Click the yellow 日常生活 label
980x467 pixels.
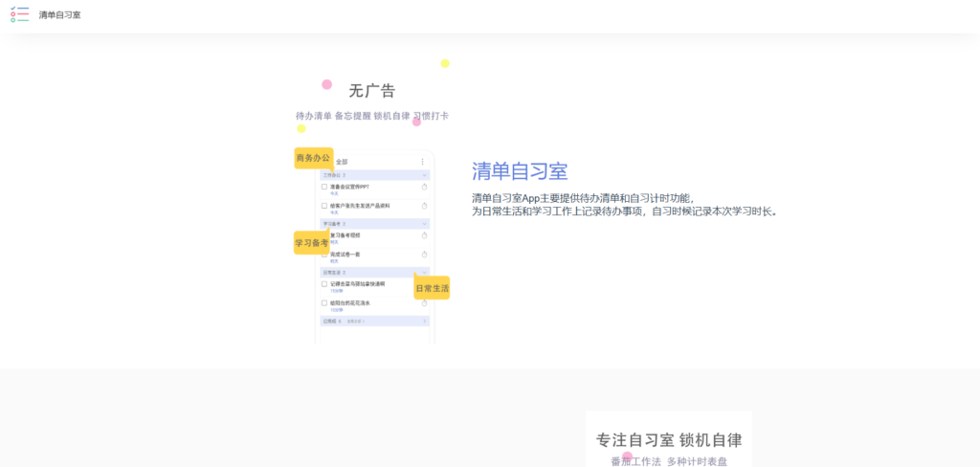[x=432, y=288]
